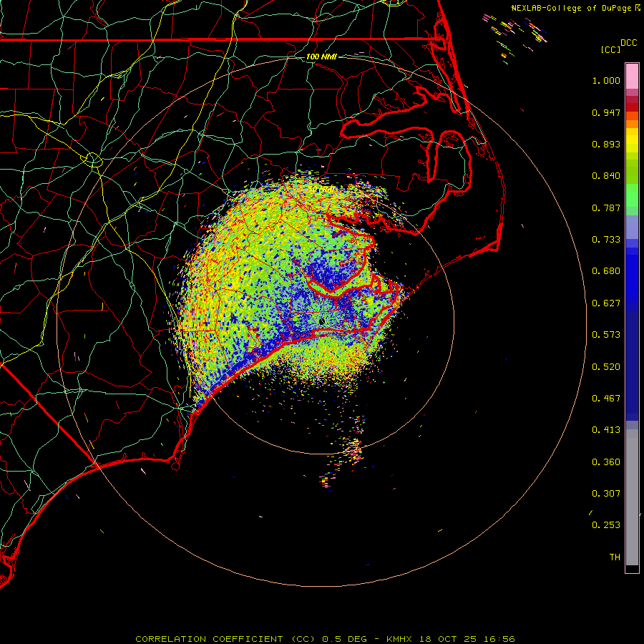Select the 0.573 colorbar value

(x=606, y=335)
